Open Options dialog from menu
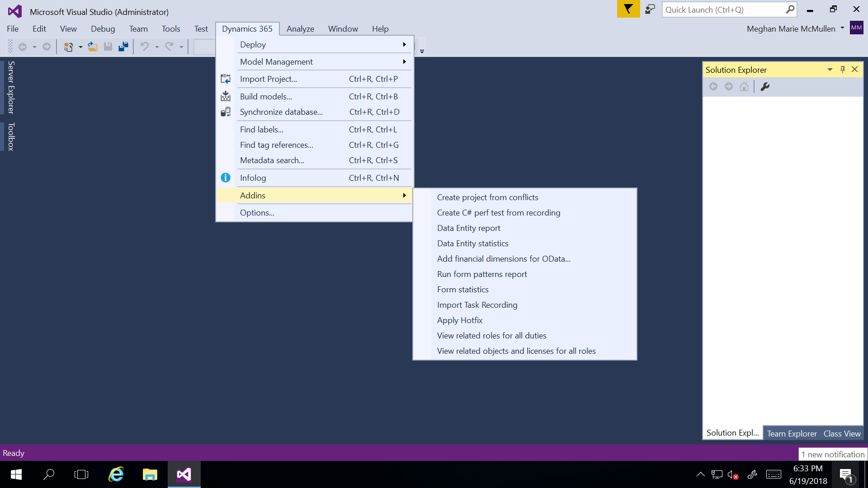This screenshot has height=488, width=868. coord(257,213)
